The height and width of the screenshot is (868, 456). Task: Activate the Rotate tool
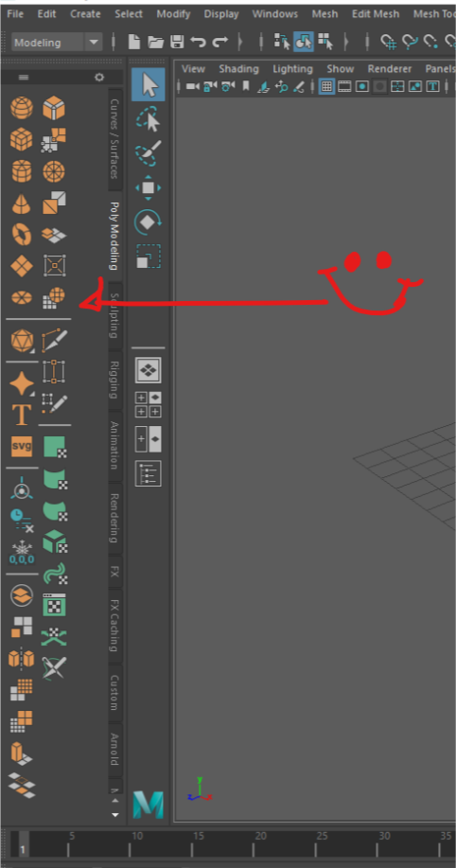click(x=148, y=222)
